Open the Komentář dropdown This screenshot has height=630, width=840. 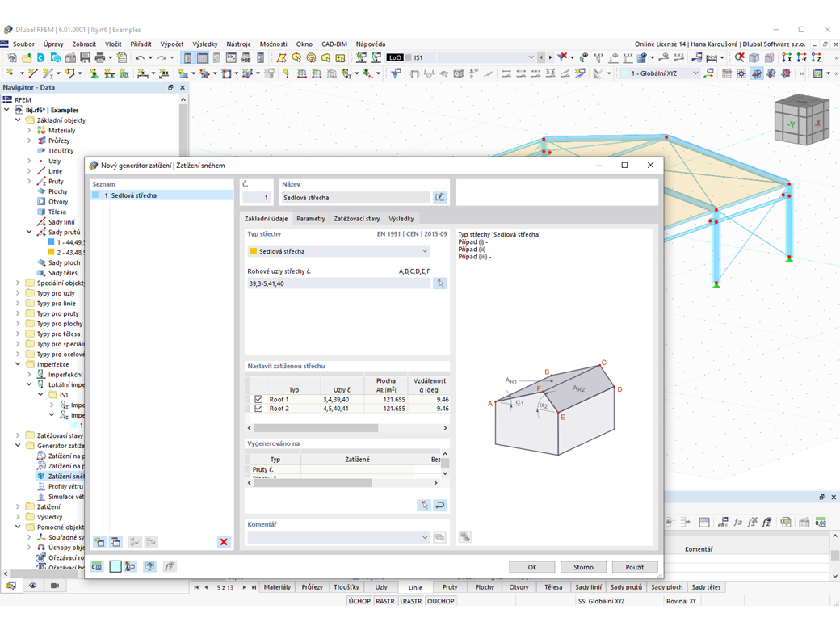click(339, 537)
